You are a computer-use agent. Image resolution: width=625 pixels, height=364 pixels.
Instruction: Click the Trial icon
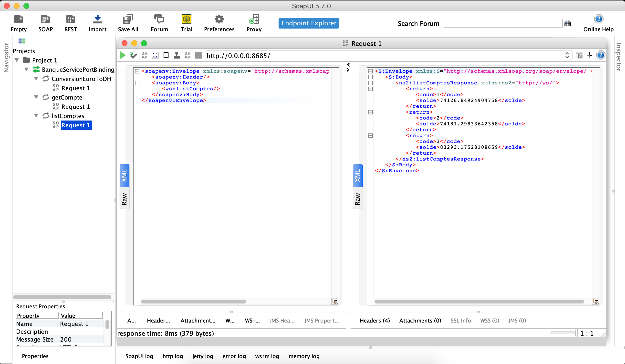tap(186, 23)
